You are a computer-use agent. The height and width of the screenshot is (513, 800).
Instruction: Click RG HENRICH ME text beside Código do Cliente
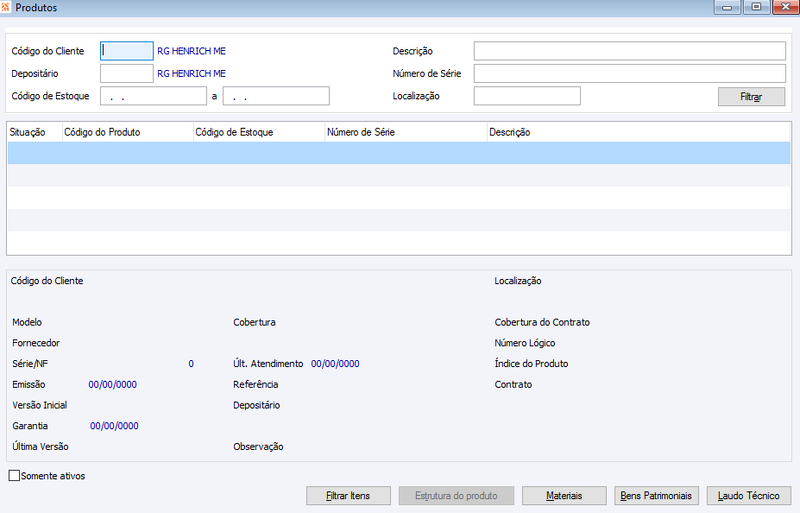click(x=191, y=51)
